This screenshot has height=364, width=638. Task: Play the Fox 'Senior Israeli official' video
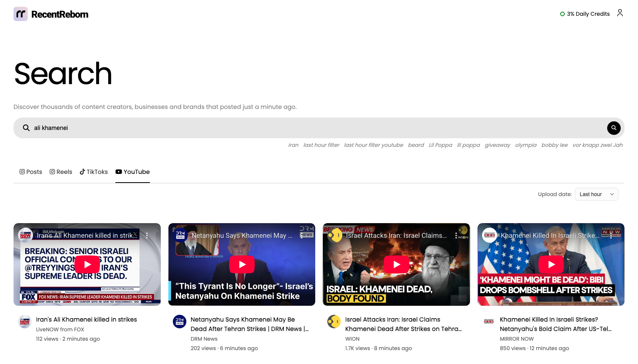pyautogui.click(x=87, y=264)
